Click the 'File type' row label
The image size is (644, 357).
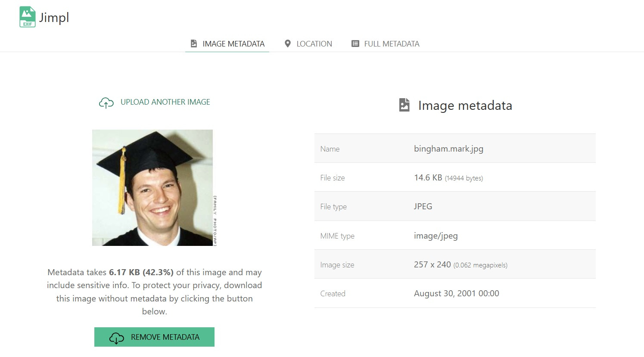point(333,207)
